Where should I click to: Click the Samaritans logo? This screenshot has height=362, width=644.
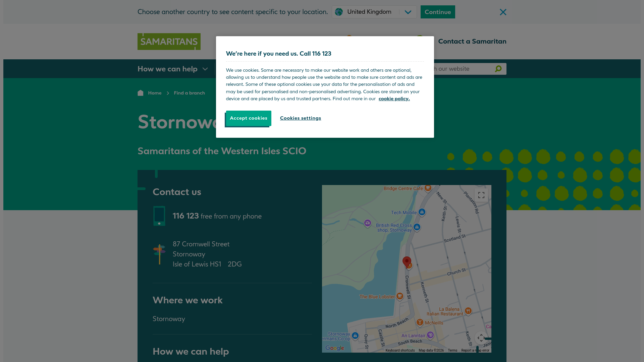169,42
